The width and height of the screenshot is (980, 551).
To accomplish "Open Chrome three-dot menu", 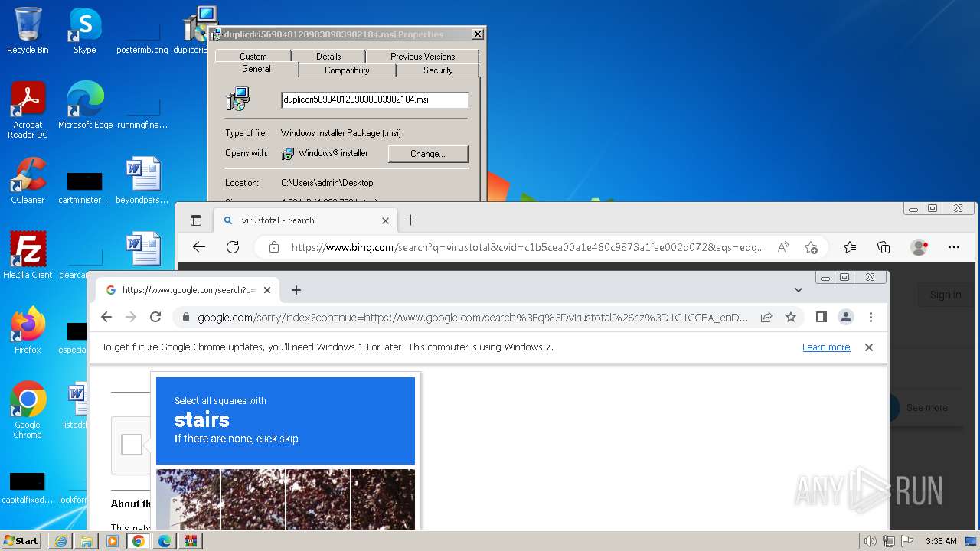I will point(871,317).
